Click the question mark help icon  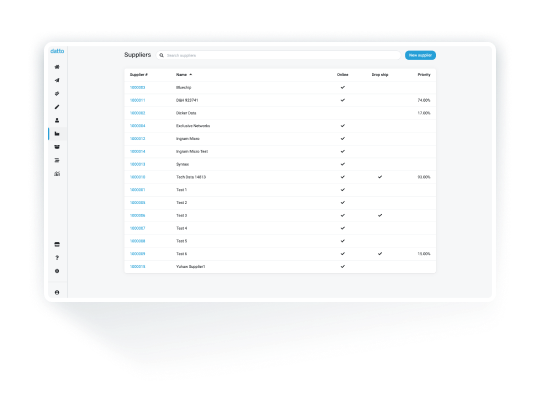57,258
